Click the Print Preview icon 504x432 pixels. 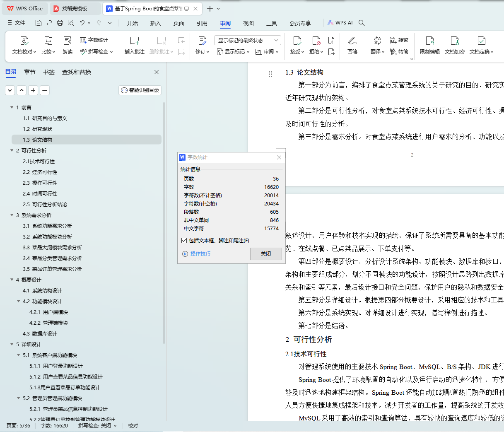pos(71,23)
